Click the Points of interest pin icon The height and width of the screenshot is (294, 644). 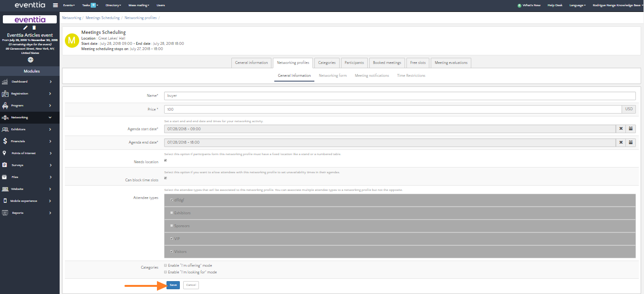coord(5,153)
